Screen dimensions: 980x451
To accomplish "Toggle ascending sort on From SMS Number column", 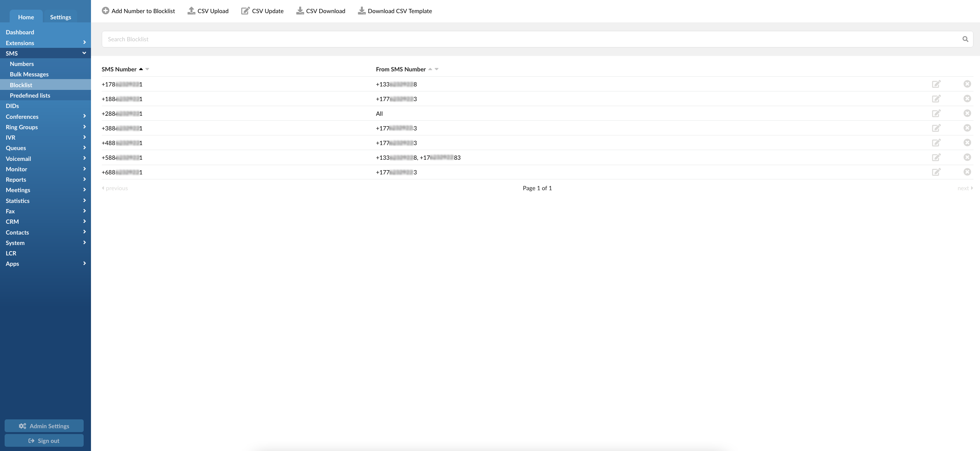I will point(431,69).
